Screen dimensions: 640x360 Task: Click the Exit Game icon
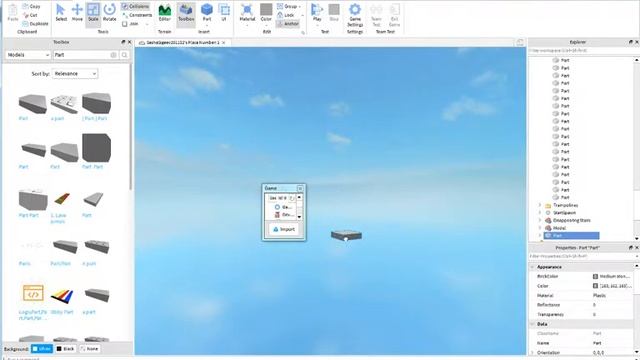394,14
